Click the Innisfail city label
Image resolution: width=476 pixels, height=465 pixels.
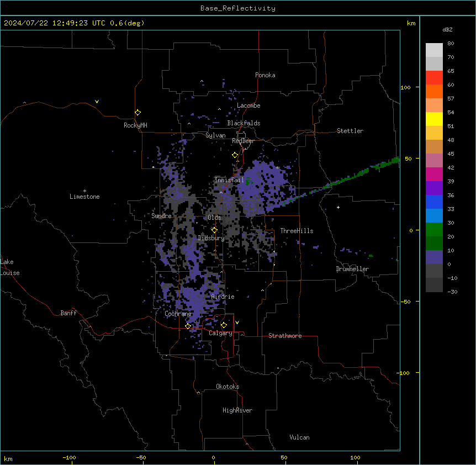tap(229, 180)
